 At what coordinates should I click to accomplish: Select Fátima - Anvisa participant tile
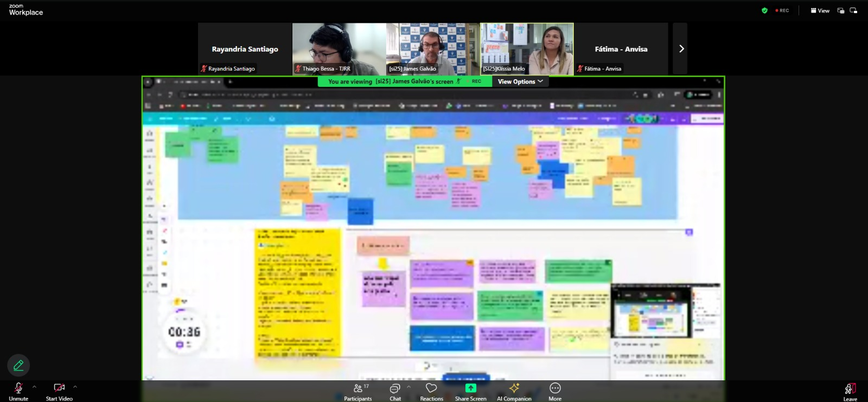pos(621,49)
